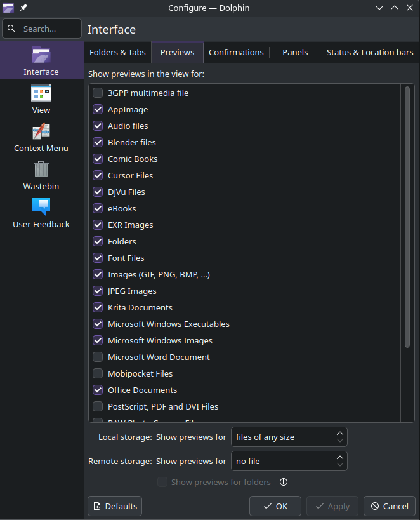Click the info icon beside folder previews
Screen dimensions: 420x520
click(284, 482)
